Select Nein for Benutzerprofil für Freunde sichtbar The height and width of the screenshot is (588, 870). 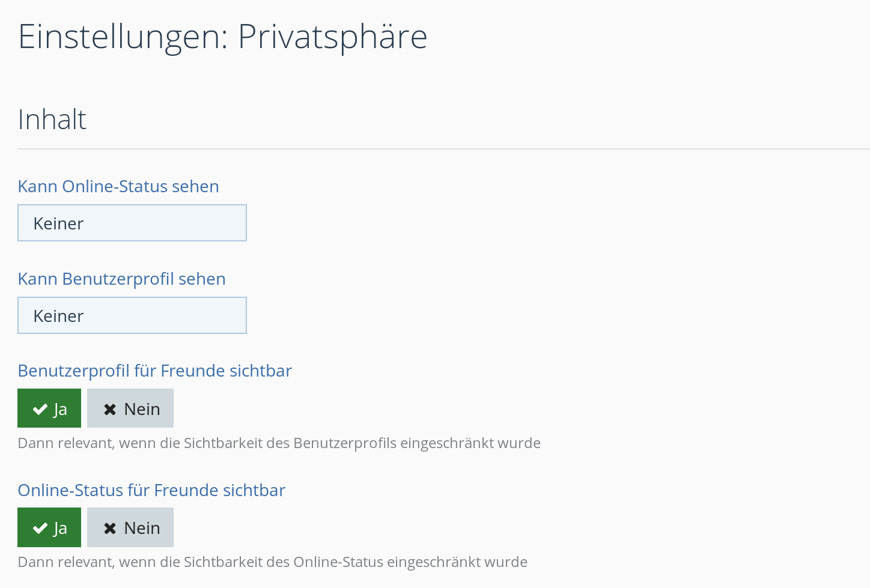click(x=130, y=408)
